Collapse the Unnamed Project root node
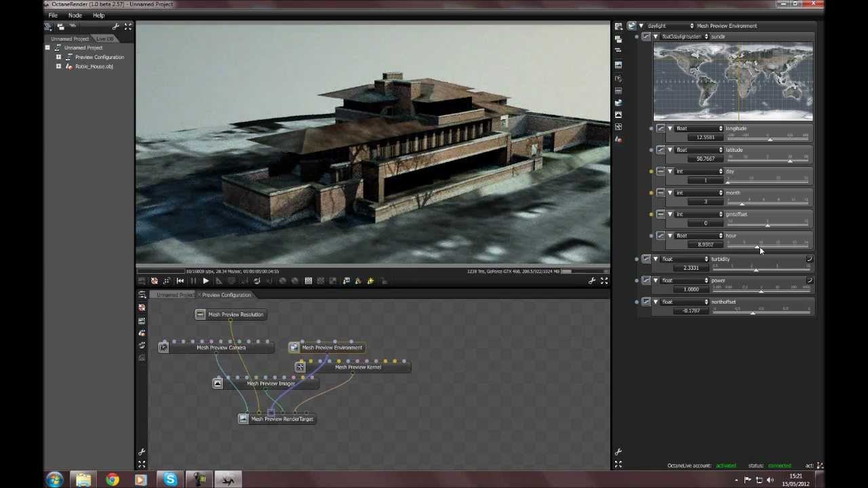The height and width of the screenshot is (488, 868). (x=47, y=47)
